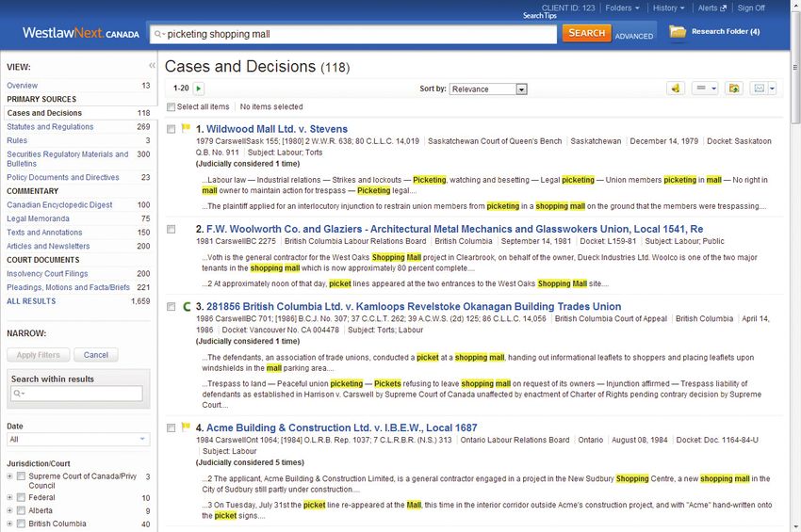This screenshot has width=801, height=532.
Task: Click the save to folder icon
Action: coord(733,89)
